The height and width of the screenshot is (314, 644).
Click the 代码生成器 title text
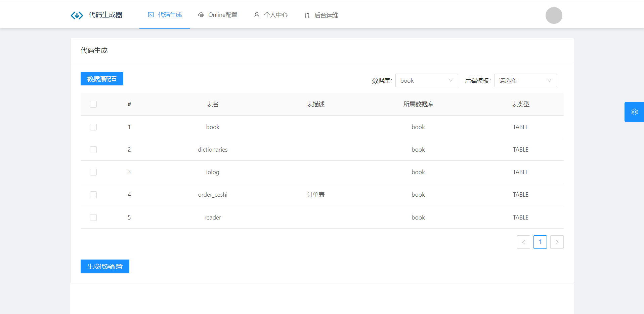105,15
